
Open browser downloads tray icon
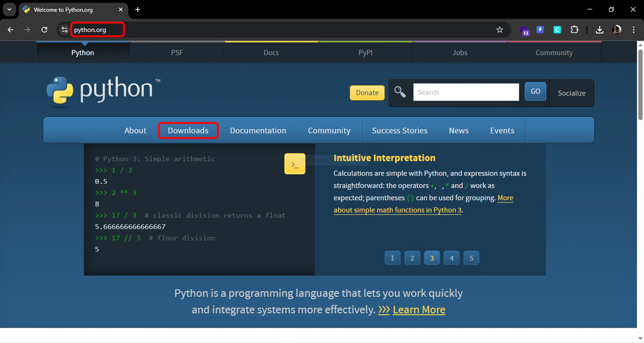coord(600,30)
